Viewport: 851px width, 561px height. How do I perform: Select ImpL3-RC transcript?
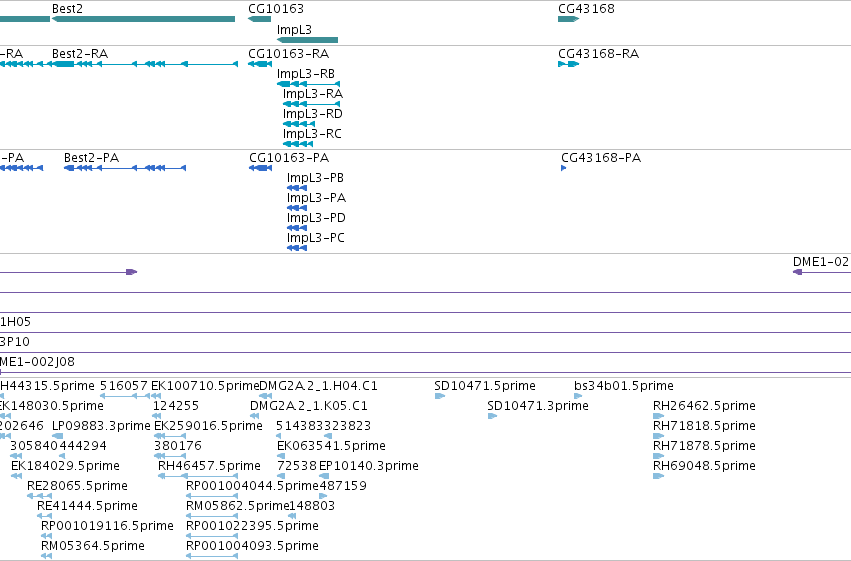coord(298,144)
